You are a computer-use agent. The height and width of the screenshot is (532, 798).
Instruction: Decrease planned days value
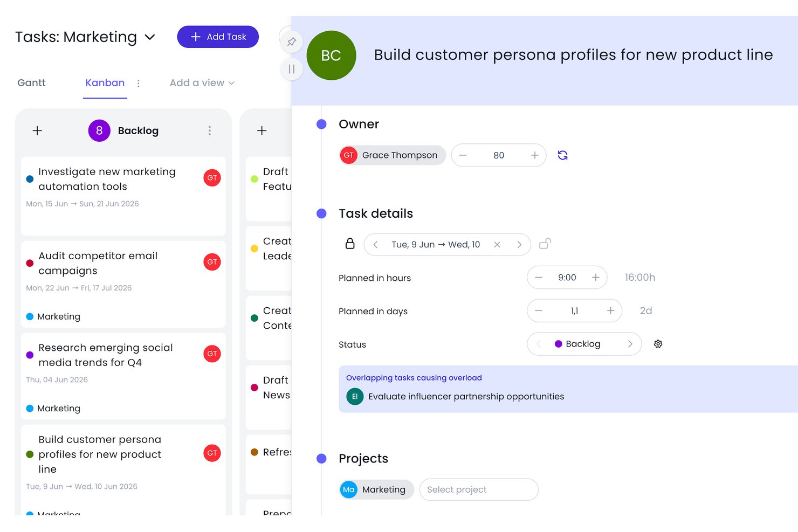coord(539,311)
